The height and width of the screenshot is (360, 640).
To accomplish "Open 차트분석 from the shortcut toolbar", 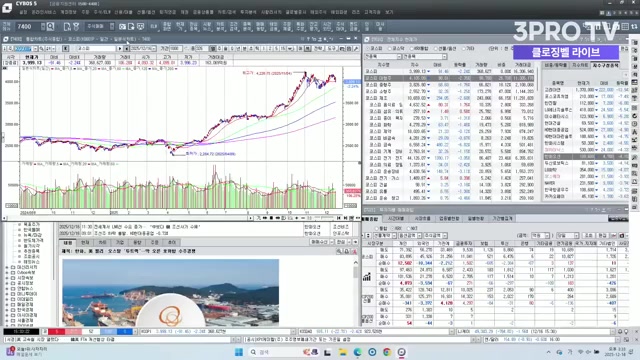I will point(220,27).
